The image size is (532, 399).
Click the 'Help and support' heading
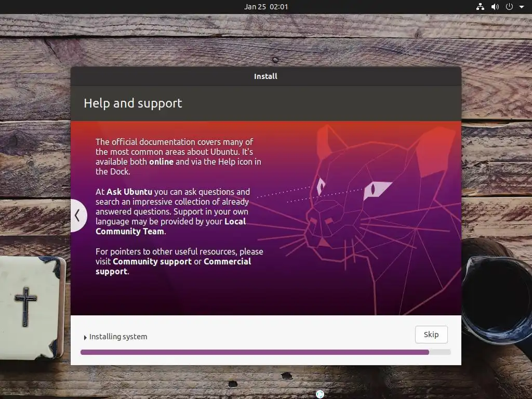pyautogui.click(x=133, y=103)
